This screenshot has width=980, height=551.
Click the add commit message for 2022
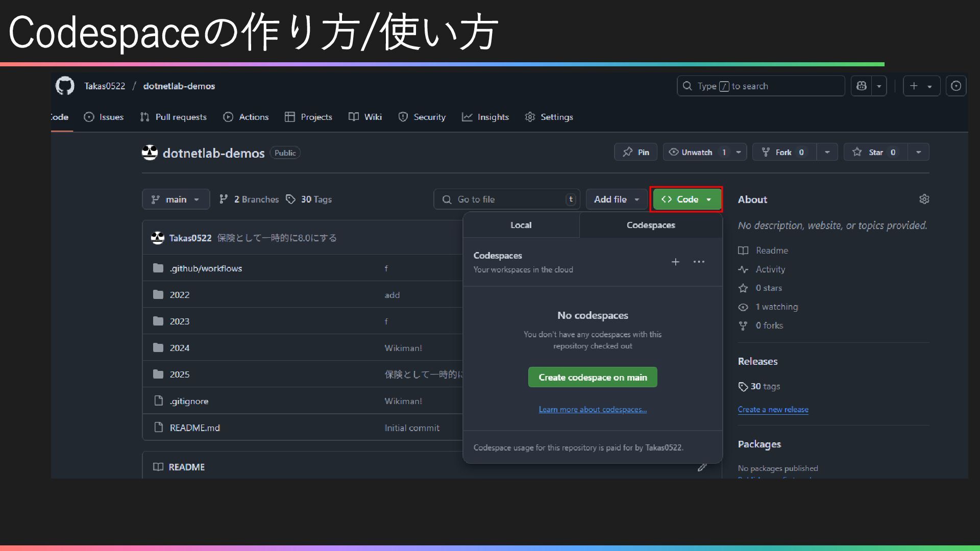pyautogui.click(x=392, y=295)
